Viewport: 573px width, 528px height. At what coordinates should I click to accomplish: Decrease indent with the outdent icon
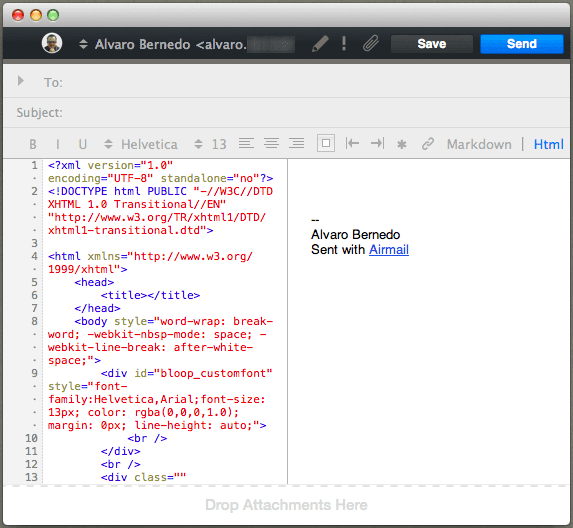click(x=352, y=143)
